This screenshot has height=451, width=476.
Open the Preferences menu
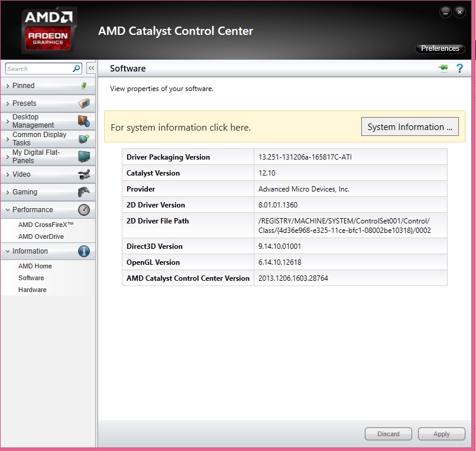tap(440, 48)
